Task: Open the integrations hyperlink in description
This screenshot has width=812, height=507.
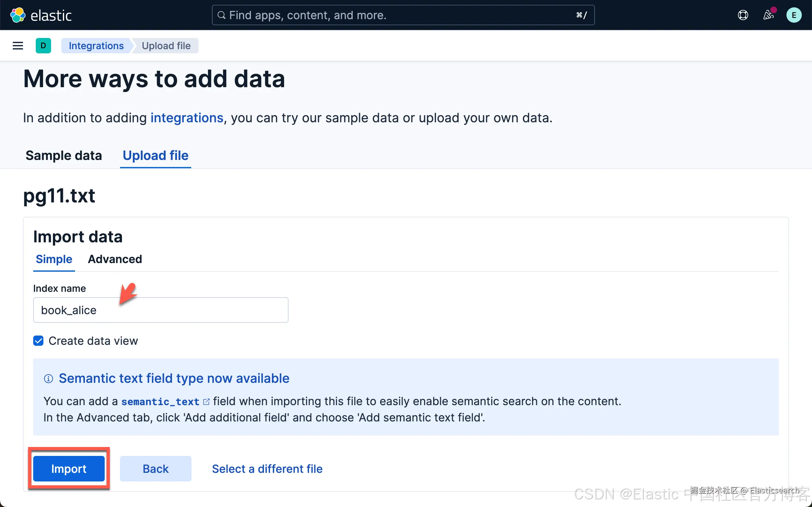Action: point(187,118)
